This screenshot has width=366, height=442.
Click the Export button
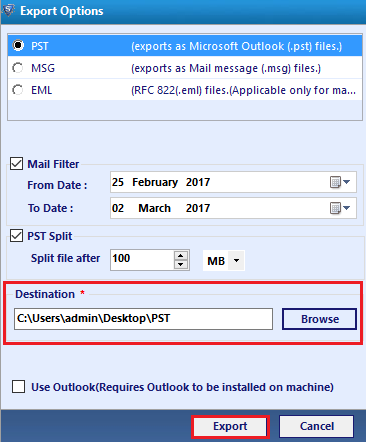pyautogui.click(x=230, y=426)
